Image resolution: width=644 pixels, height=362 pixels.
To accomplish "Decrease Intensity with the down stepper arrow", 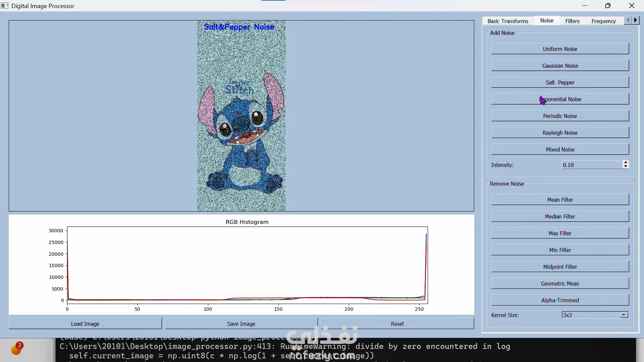I will pyautogui.click(x=626, y=167).
